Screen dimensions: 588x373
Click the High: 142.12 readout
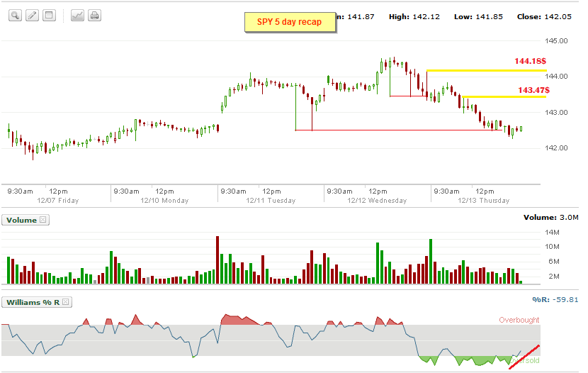(x=414, y=16)
